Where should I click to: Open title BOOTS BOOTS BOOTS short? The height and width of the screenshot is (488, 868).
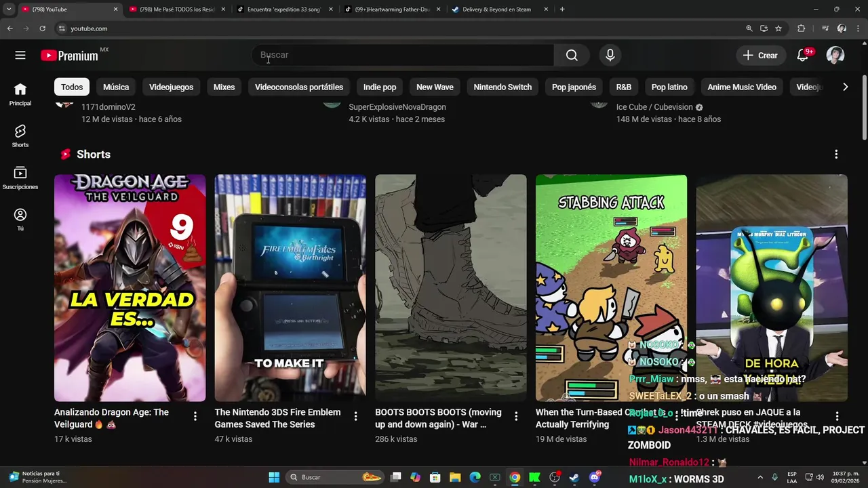pos(438,418)
